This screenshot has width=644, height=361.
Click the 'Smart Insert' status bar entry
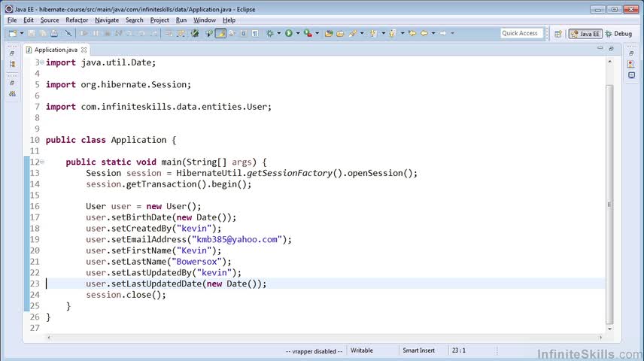418,350
